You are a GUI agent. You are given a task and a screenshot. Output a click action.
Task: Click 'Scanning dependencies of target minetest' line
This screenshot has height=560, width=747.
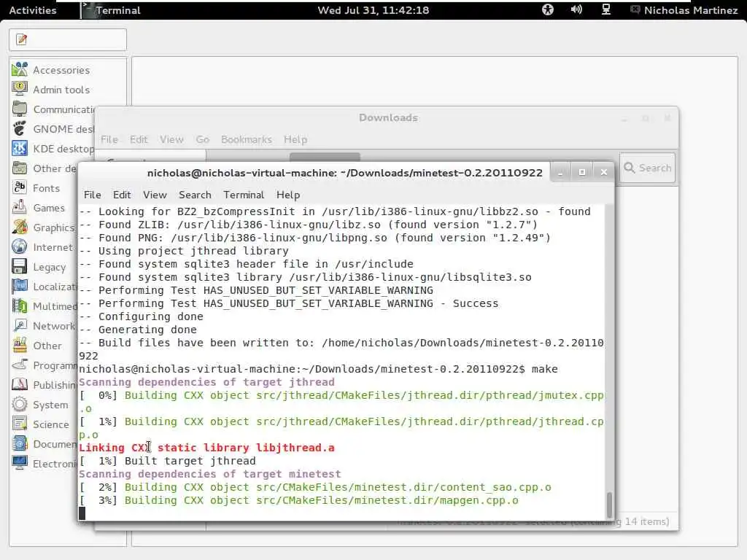pos(210,474)
